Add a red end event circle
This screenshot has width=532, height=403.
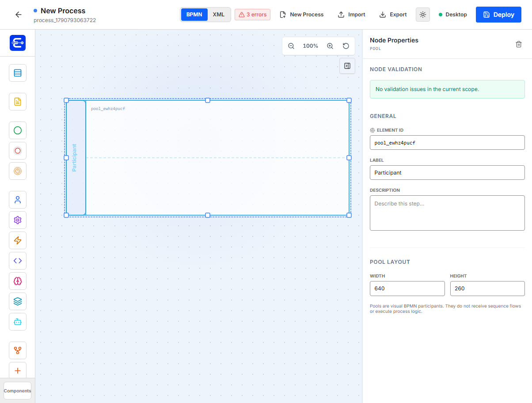click(18, 151)
